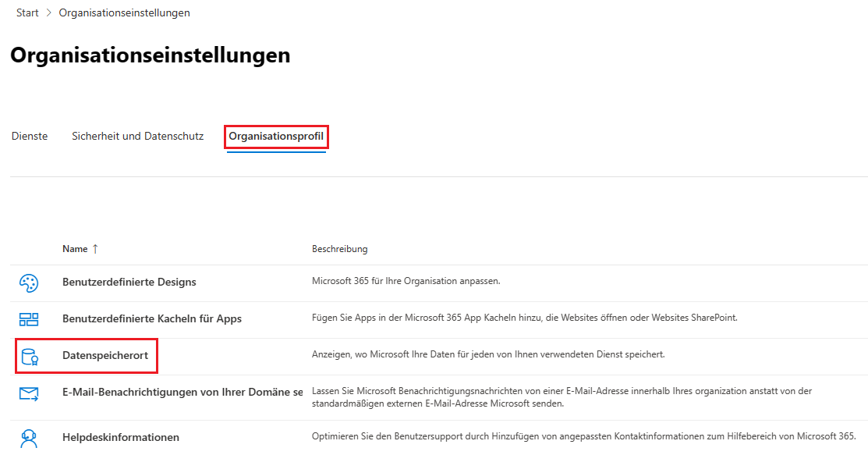This screenshot has width=868, height=455.
Task: Click the Organisationseinstellungen breadcrumb item
Action: [124, 13]
